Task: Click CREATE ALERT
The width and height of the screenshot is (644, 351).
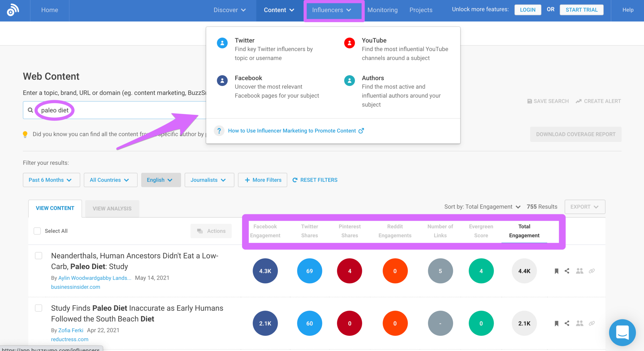Action: pyautogui.click(x=598, y=101)
